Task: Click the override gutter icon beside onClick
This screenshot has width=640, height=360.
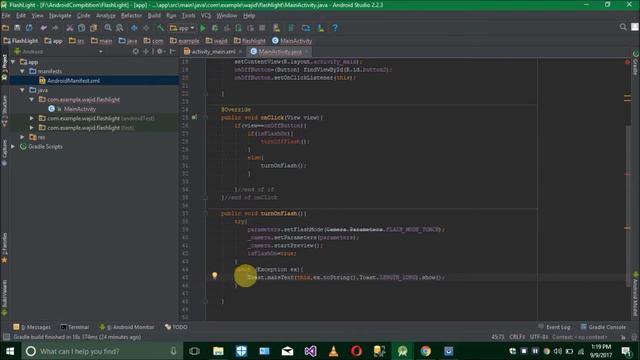Action: pos(194,117)
